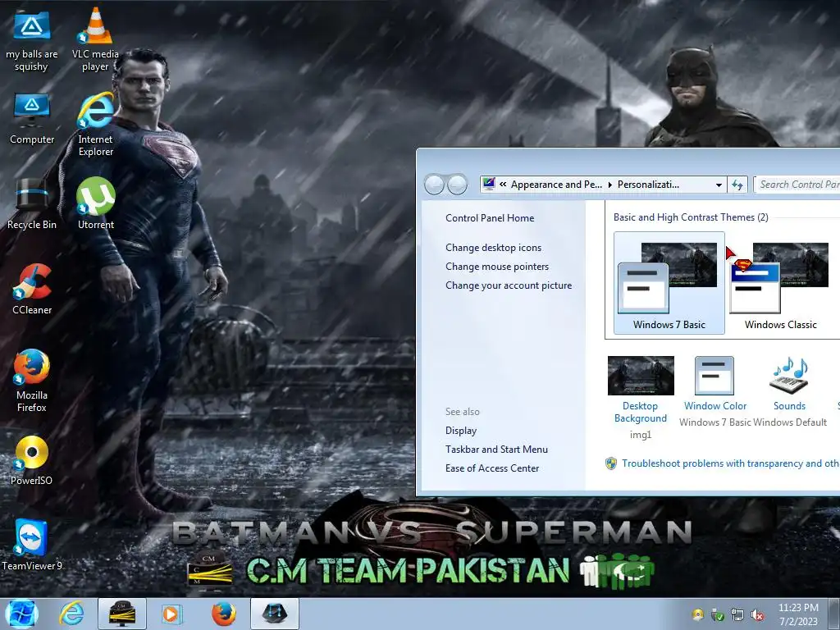
Task: Select the Windows Classic theme
Action: [x=781, y=283]
